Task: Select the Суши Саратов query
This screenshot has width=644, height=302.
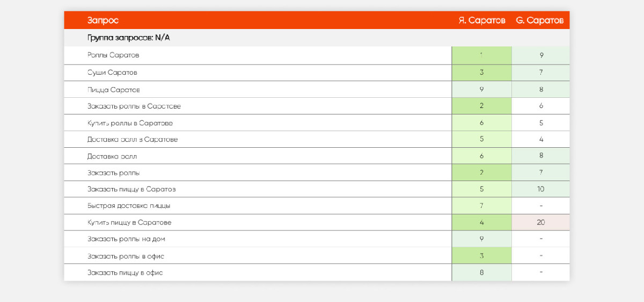Action: tap(112, 73)
